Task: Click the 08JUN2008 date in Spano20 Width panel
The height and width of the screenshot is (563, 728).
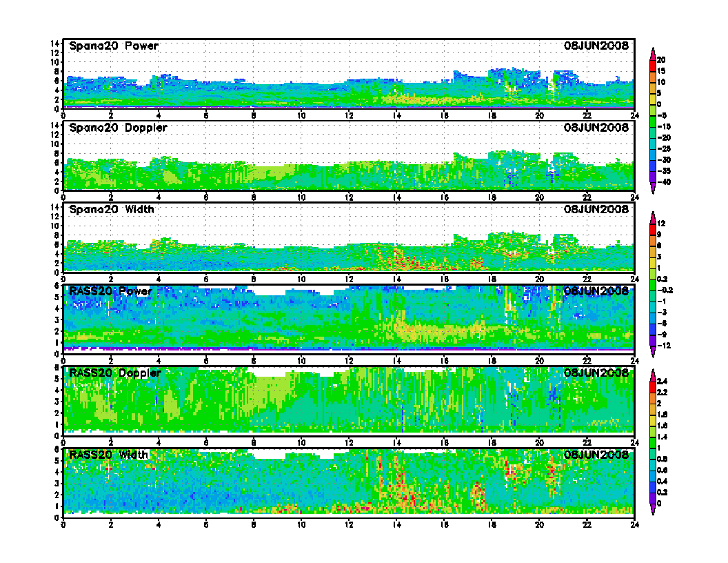Action: tap(596, 210)
